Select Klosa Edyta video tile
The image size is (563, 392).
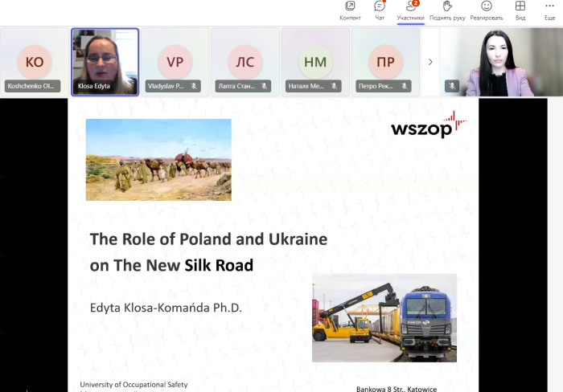[x=105, y=62]
